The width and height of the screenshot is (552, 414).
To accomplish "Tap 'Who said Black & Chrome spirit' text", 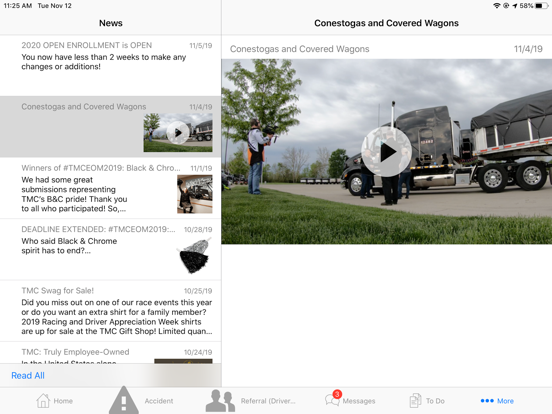I will [x=69, y=246].
